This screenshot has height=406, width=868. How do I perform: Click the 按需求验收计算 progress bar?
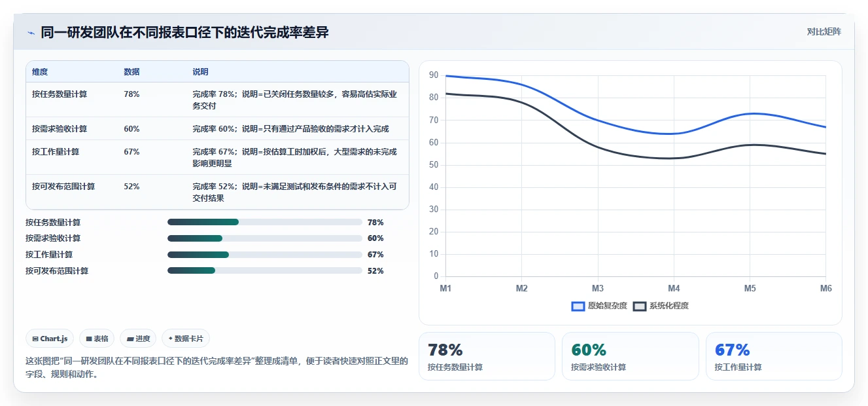point(265,238)
